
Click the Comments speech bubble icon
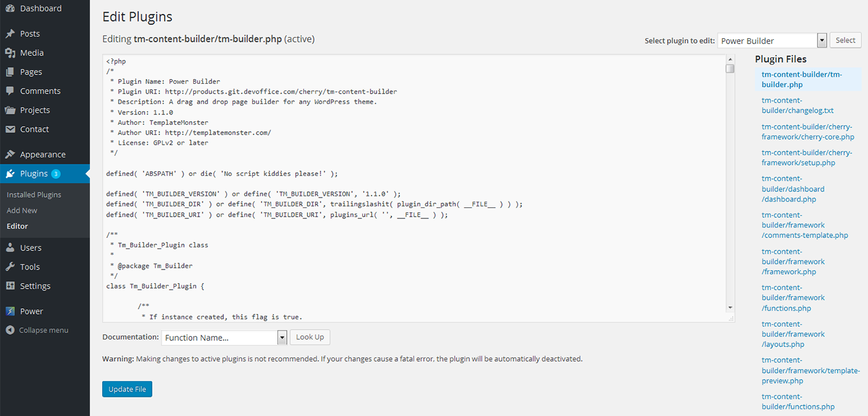coord(10,91)
